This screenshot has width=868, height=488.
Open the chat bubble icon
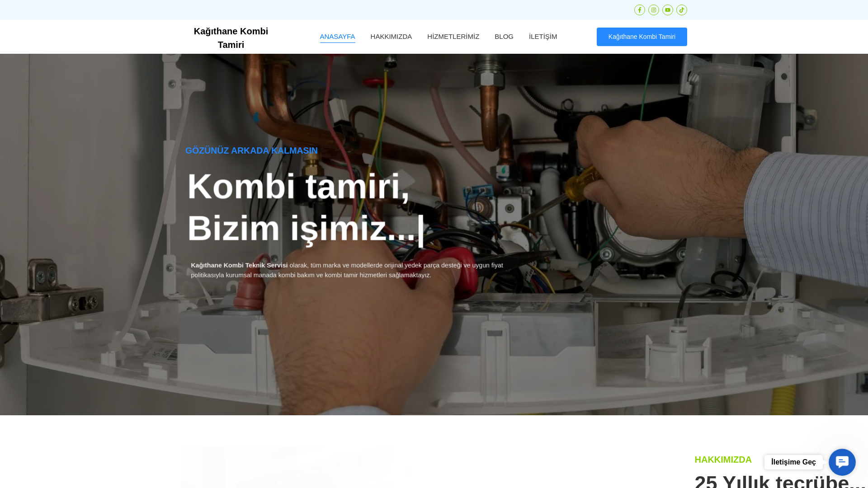click(x=842, y=462)
